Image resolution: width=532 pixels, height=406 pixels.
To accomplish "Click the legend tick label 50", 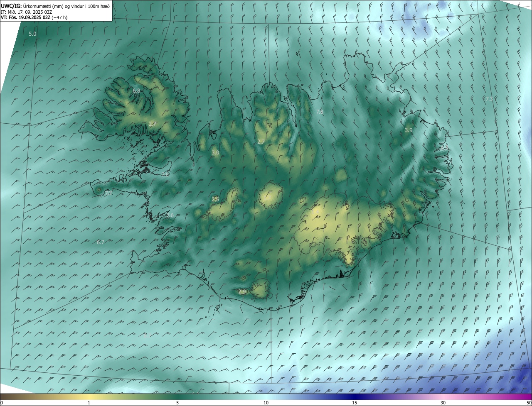I will pos(529,403).
